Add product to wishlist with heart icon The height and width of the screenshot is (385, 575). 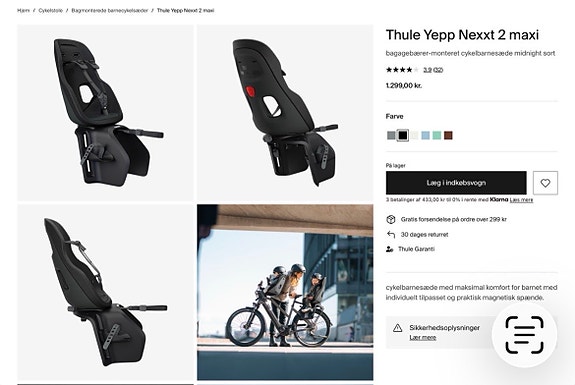pyautogui.click(x=545, y=183)
